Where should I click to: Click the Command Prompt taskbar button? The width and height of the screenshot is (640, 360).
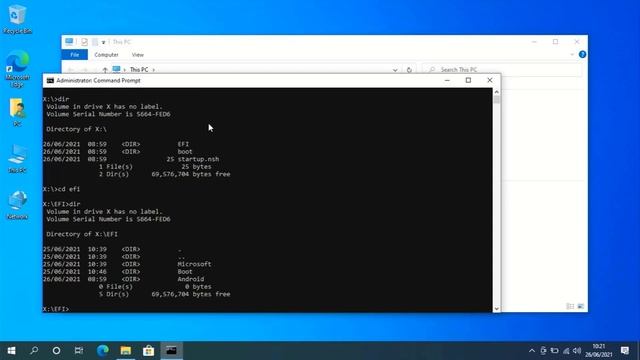click(171, 351)
